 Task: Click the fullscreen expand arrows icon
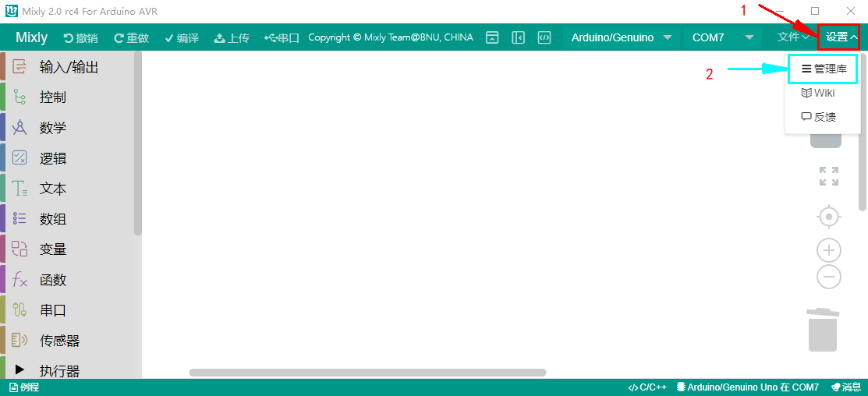tap(829, 176)
